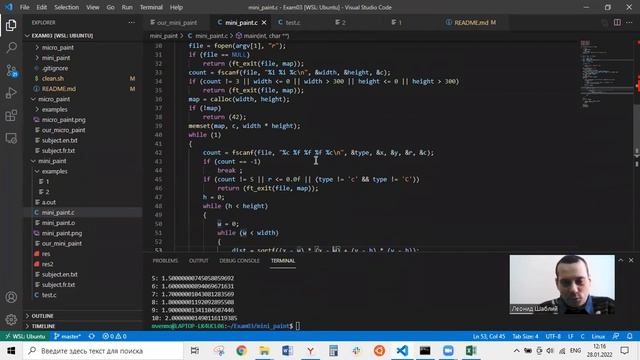
Task: Open the Search view in activity bar
Action: click(11, 48)
